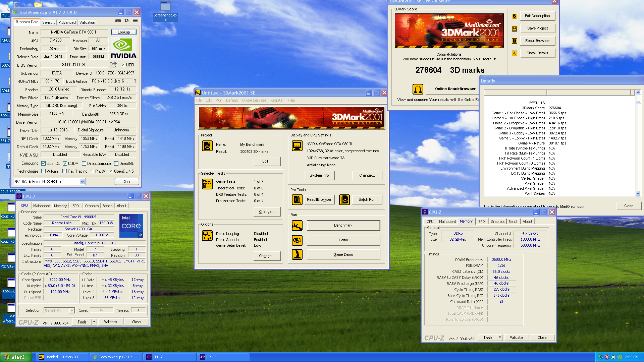The height and width of the screenshot is (362, 644).
Task: Toggle the OpenCL checkbox
Action: tap(43, 164)
